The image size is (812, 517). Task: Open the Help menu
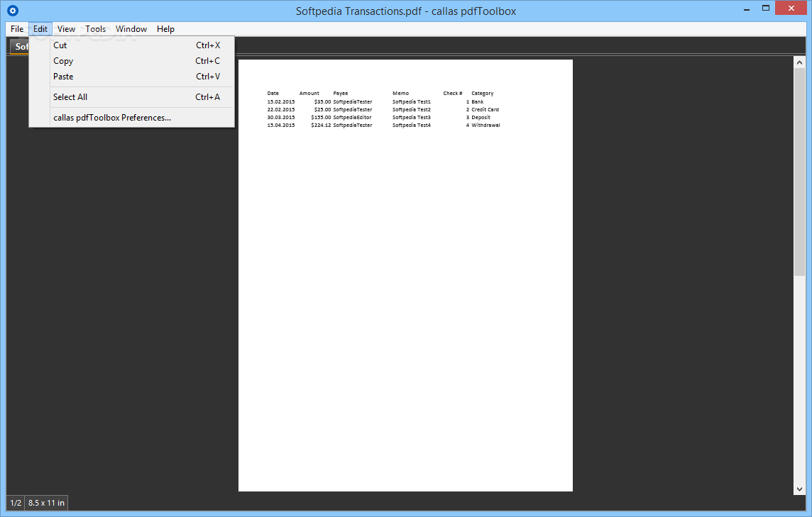pos(165,29)
